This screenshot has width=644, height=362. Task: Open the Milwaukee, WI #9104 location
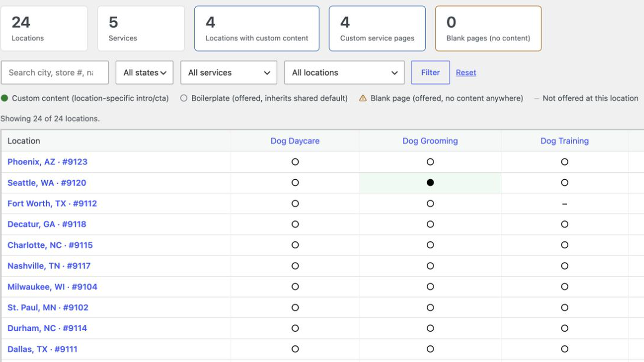tap(52, 287)
